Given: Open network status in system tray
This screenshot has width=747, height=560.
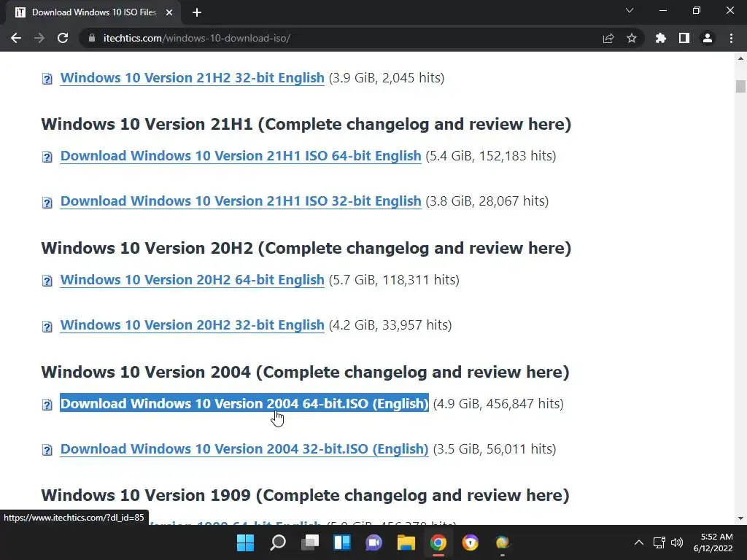Looking at the screenshot, I should [x=659, y=542].
